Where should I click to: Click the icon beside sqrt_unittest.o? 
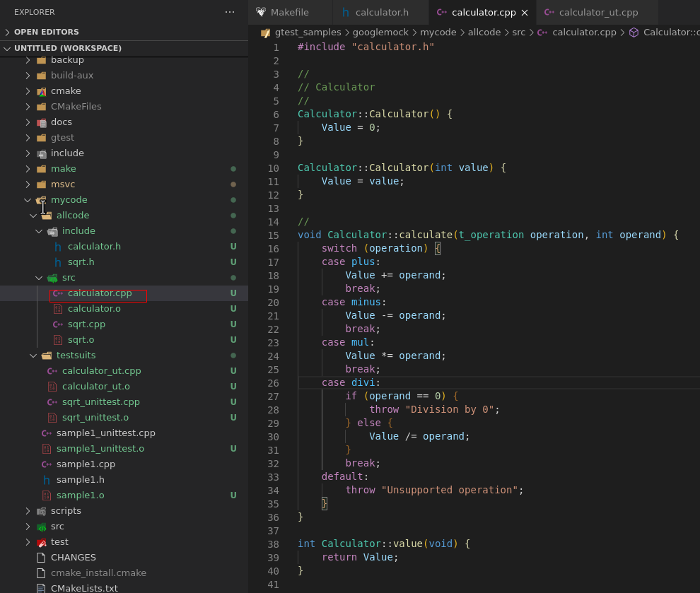[x=52, y=418]
